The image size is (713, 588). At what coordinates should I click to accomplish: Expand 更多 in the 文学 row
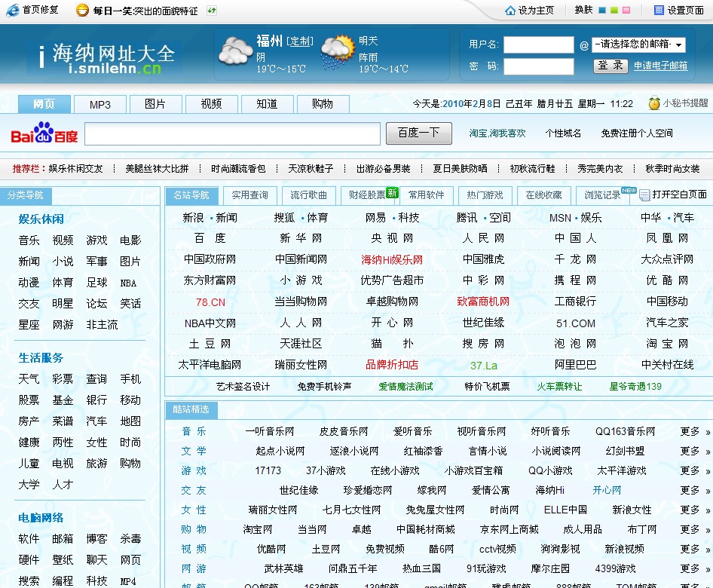(695, 451)
